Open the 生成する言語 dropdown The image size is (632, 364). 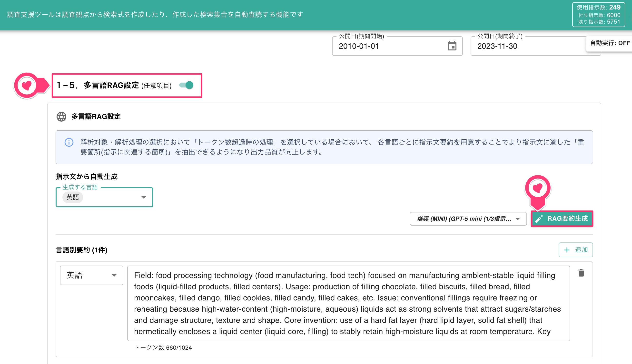point(104,197)
